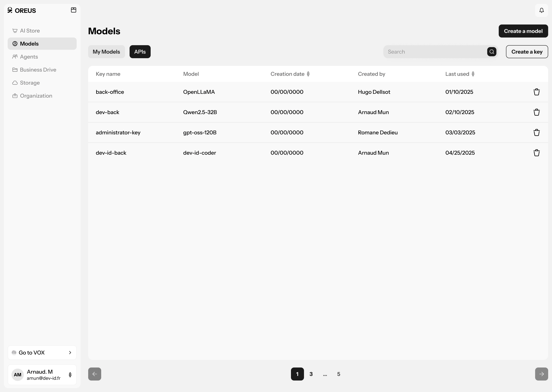The width and height of the screenshot is (552, 392).
Task: Go to page 3 in the pagination
Action: (311, 374)
